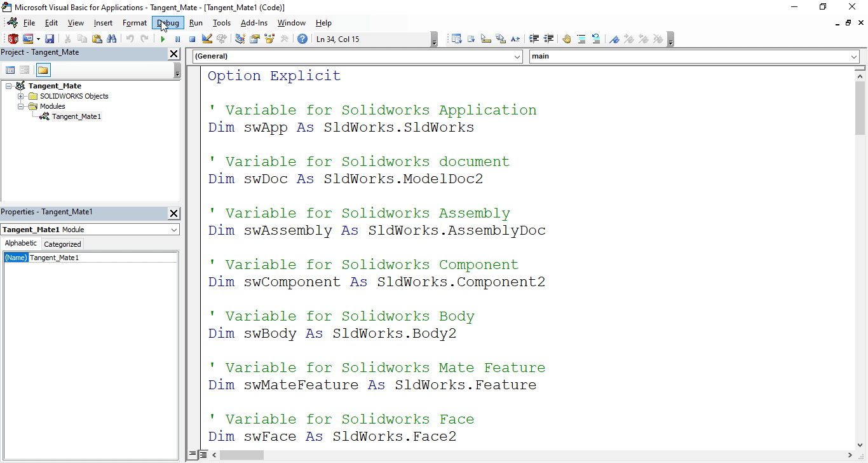
Task: Click List Constants edit icon
Action: pos(471,39)
